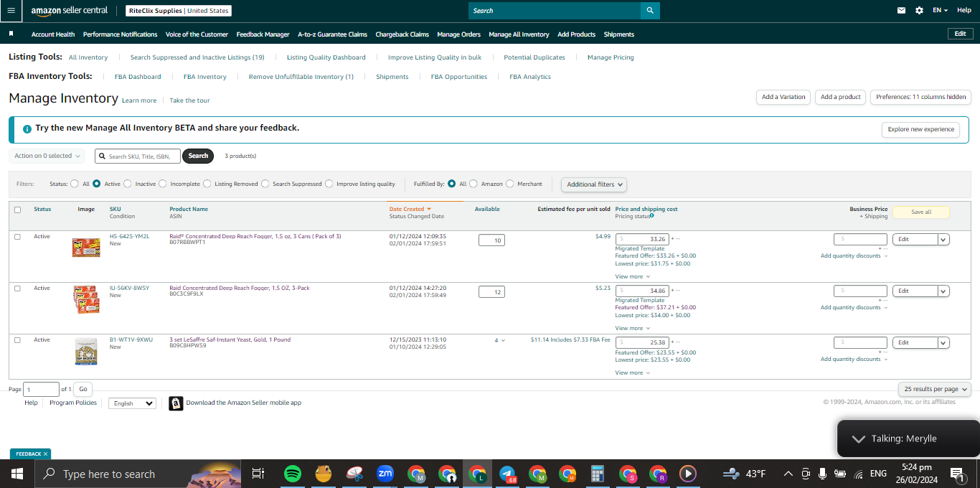Expand View more under the $33.26 price
This screenshot has height=488, width=980.
(x=632, y=276)
